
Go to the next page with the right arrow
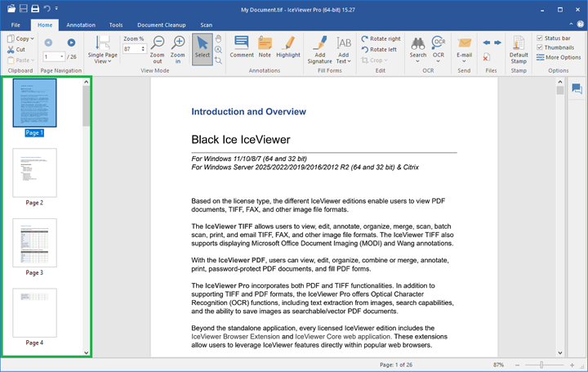click(71, 43)
